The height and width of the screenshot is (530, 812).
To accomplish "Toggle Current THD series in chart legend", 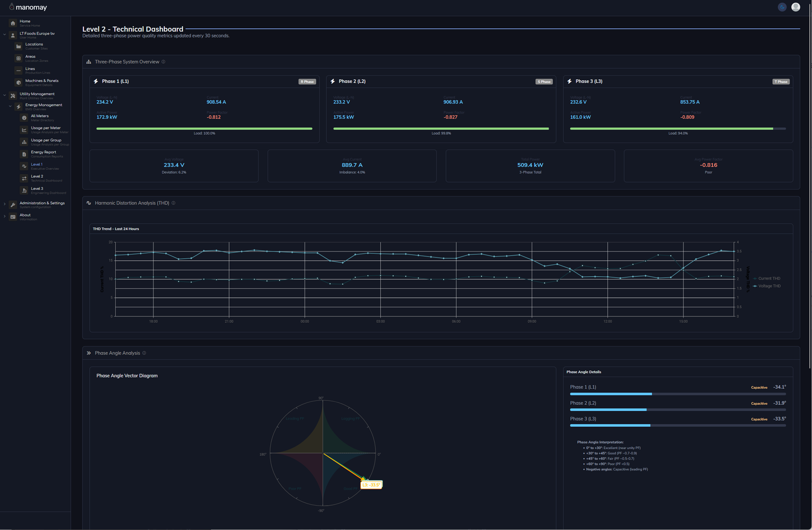I will tap(767, 279).
